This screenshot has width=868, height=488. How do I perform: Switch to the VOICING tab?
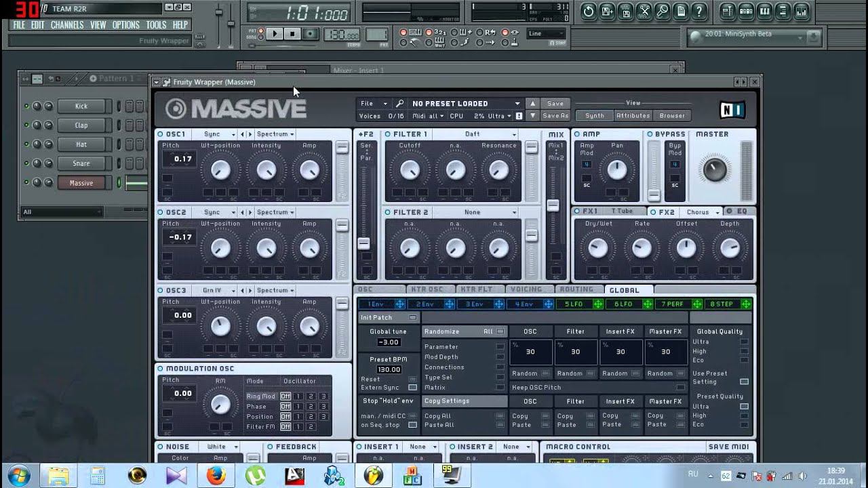point(526,289)
